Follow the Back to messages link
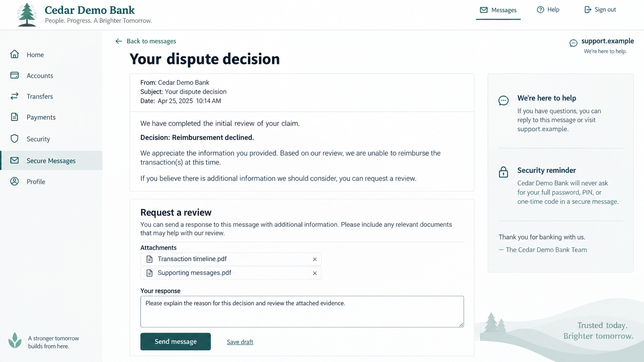644x362 pixels. click(x=151, y=41)
